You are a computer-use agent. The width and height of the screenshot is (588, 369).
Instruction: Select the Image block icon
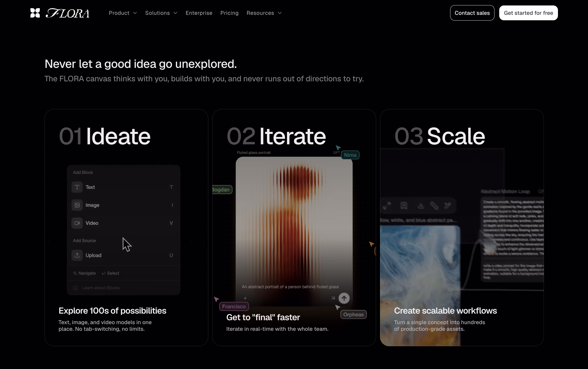click(77, 205)
